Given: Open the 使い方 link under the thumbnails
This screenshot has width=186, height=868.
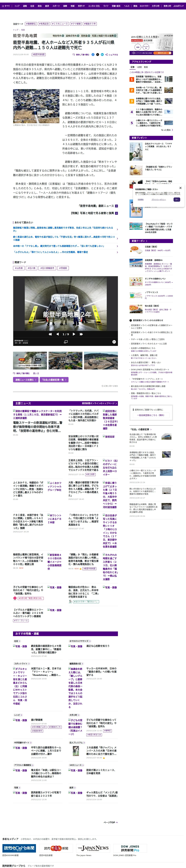Looking at the screenshot, I should [x=36, y=374].
